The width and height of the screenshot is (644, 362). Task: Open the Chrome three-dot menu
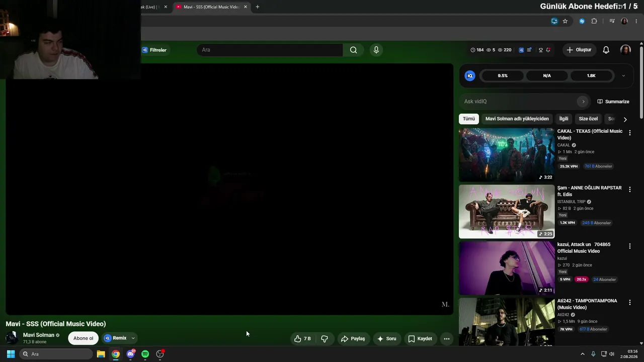(x=636, y=21)
